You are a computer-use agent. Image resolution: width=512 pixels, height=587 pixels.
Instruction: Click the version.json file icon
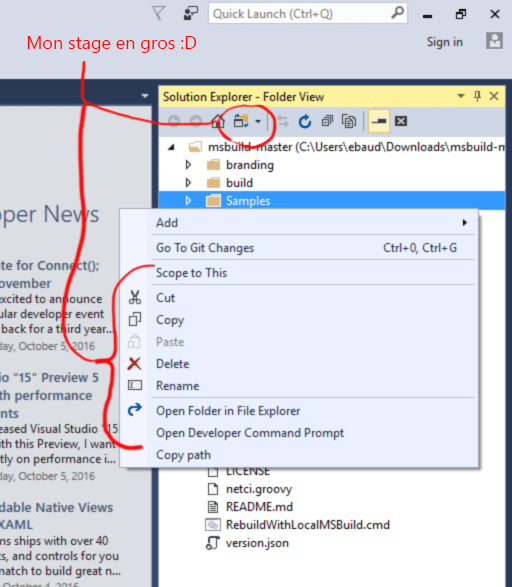tap(213, 543)
